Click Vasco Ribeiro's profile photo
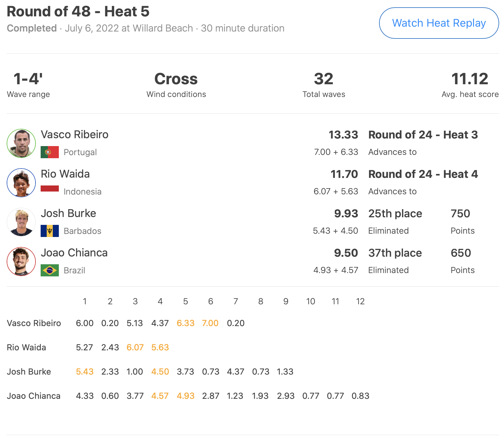Viewport: 504px width, 437px height. point(21,143)
